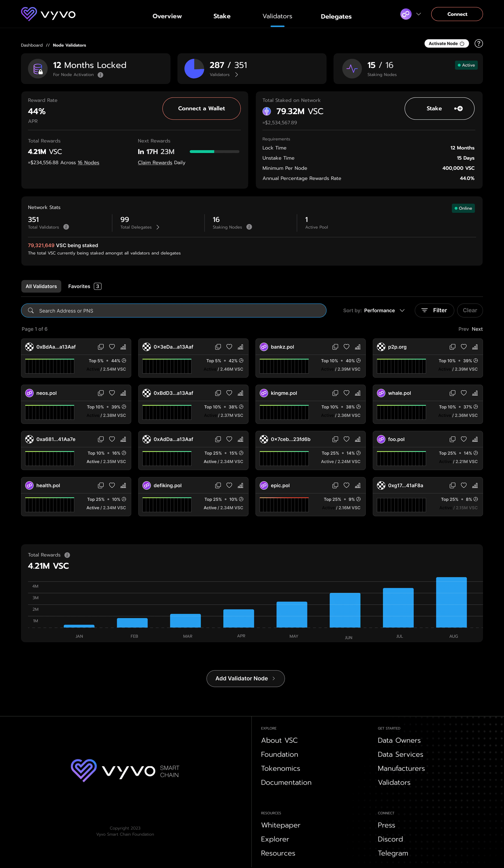The width and height of the screenshot is (504, 868).
Task: Open the Sort by Performance dropdown
Action: tap(374, 310)
